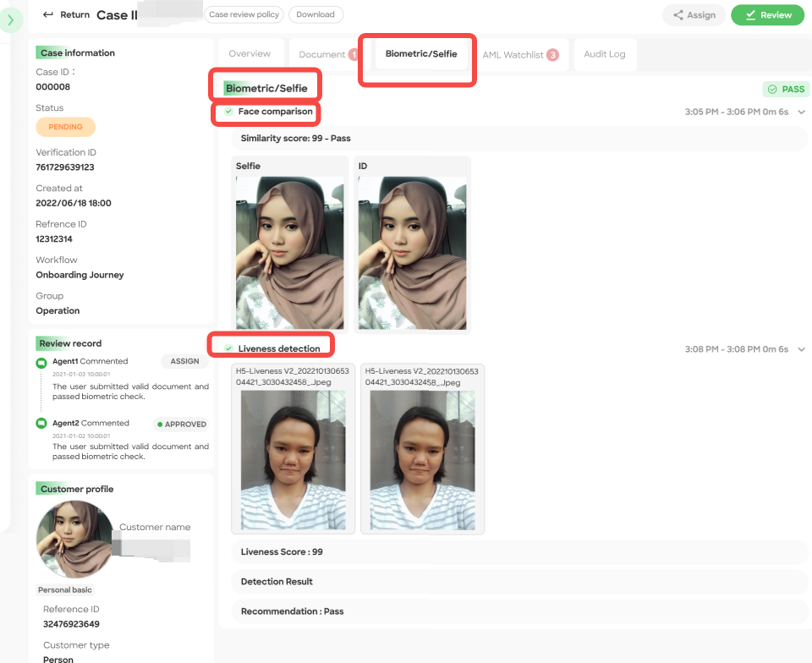
Task: Click Refrence ID value 12312314
Action: [54, 238]
